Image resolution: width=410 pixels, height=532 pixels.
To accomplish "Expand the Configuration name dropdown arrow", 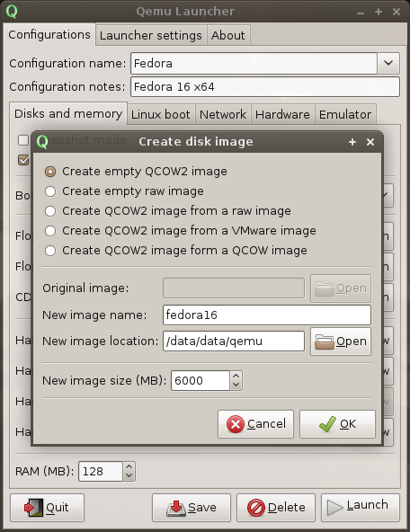I will [x=388, y=63].
